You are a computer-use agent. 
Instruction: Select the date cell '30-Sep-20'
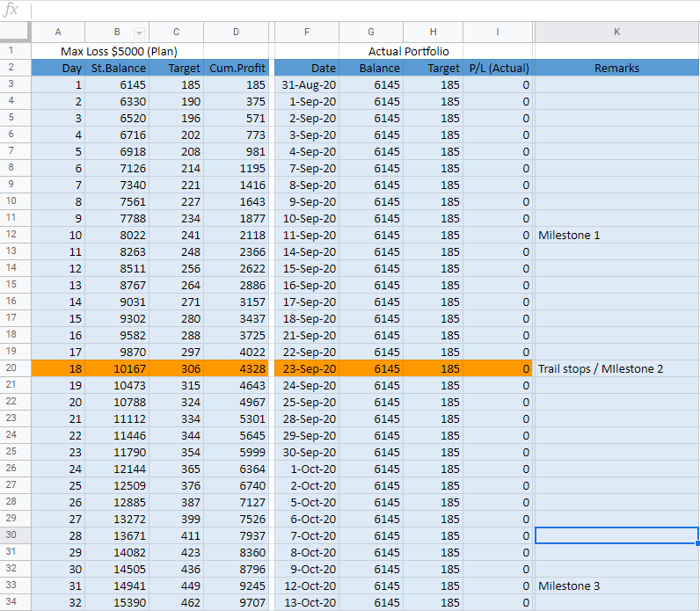tap(307, 452)
